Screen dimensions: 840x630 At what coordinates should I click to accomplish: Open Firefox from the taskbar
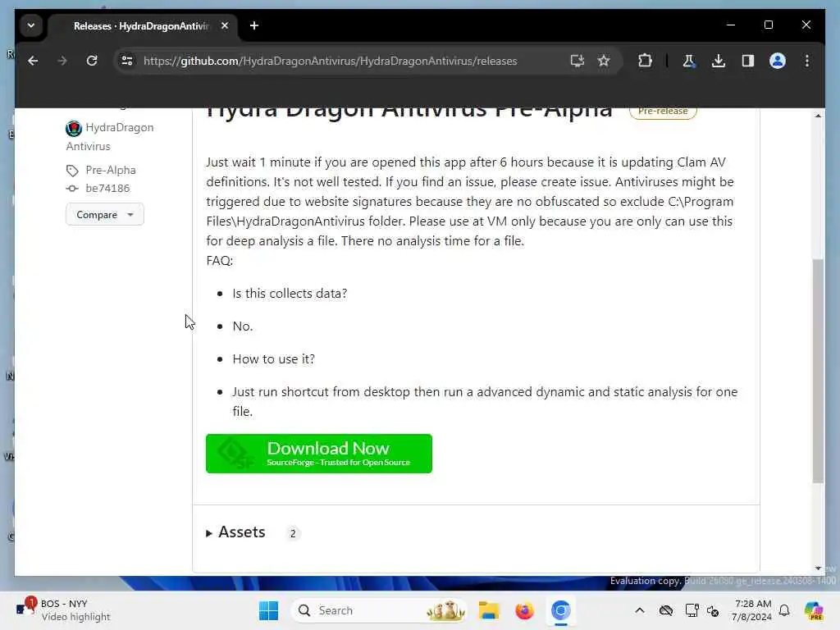coord(524,610)
